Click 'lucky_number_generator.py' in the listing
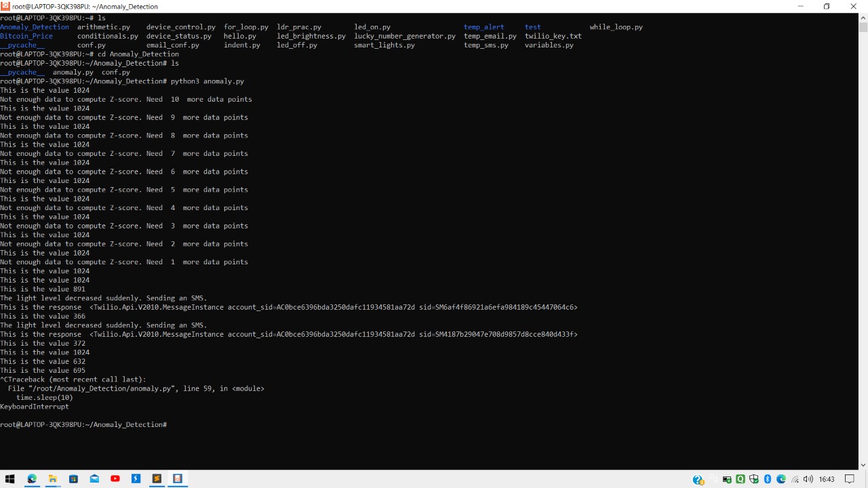The width and height of the screenshot is (868, 488). pyautogui.click(x=405, y=36)
